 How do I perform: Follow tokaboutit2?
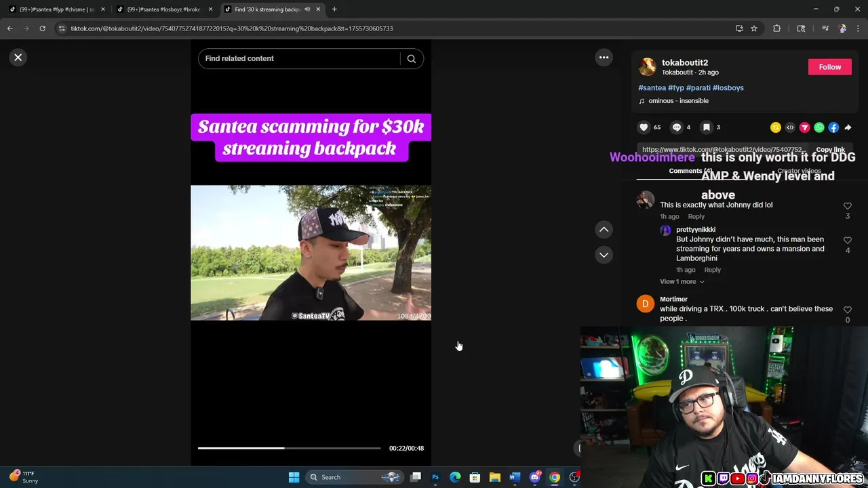pos(829,67)
